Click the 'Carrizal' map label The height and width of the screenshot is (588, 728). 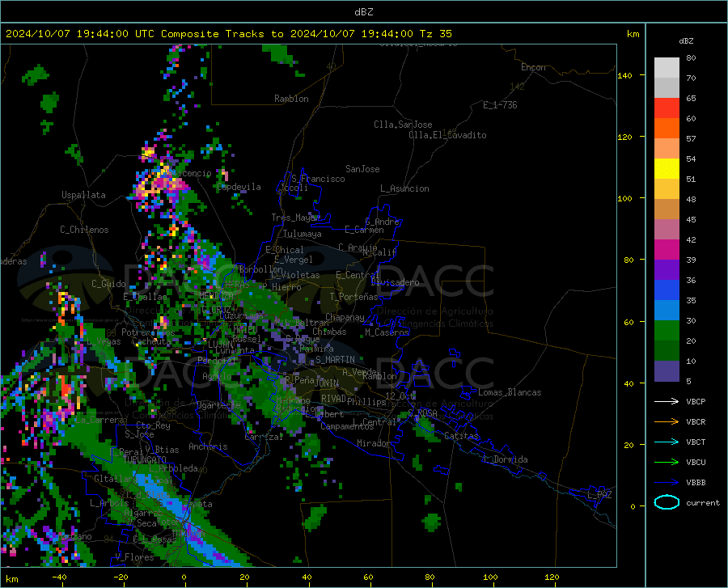click(x=264, y=437)
